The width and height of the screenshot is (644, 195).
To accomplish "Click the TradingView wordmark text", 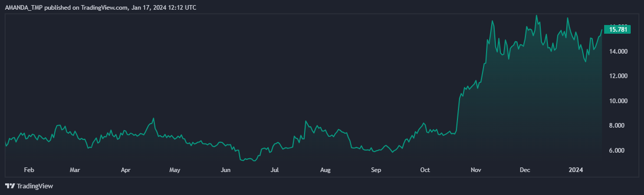I will tap(35, 186).
